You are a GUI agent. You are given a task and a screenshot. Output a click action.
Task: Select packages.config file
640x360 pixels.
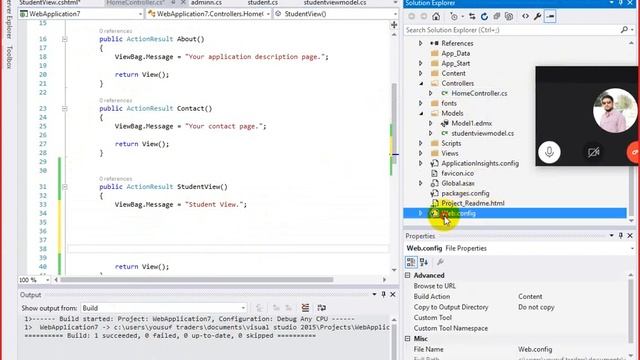pyautogui.click(x=465, y=193)
